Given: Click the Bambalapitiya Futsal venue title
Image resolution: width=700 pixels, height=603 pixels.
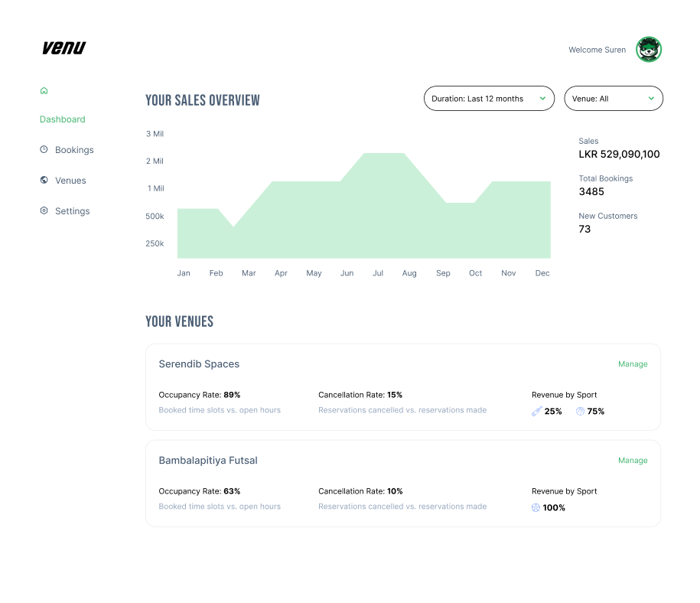Looking at the screenshot, I should (x=208, y=461).
